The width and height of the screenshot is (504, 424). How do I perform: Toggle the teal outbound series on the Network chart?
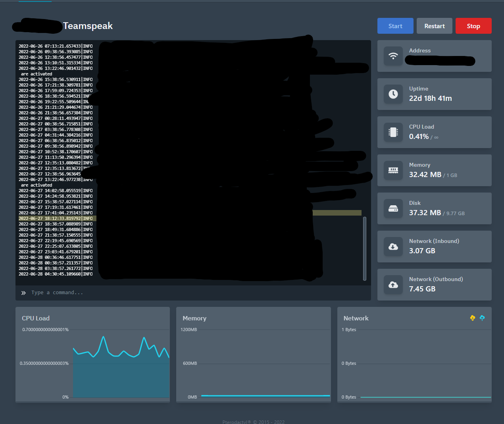click(482, 318)
